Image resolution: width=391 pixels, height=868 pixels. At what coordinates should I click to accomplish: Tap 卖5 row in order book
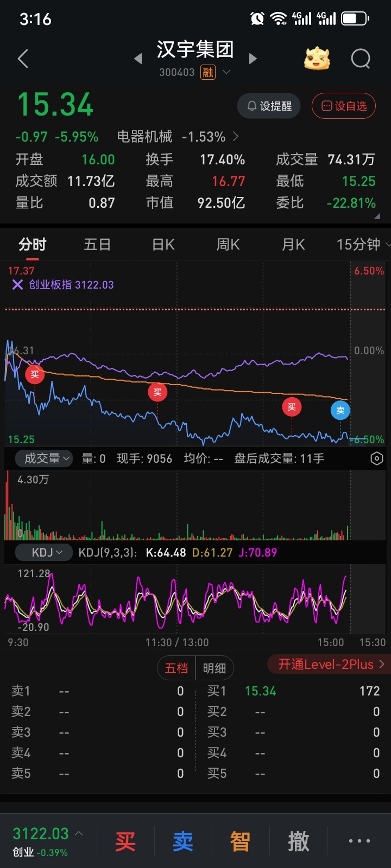tap(98, 774)
